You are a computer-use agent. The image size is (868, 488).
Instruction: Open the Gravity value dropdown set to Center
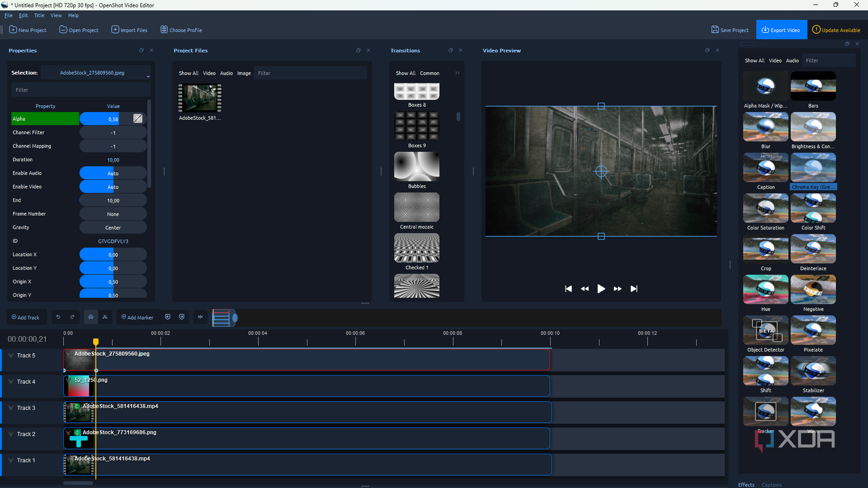tap(113, 227)
